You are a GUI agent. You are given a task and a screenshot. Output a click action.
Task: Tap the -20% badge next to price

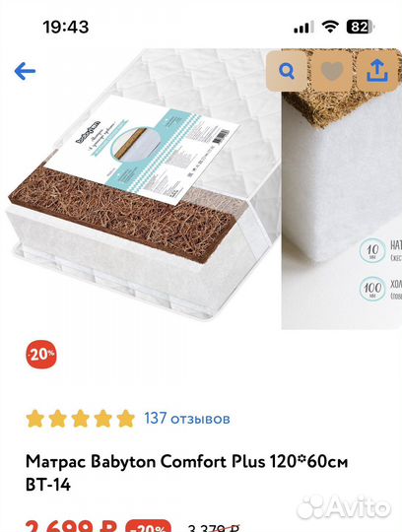click(x=148, y=526)
